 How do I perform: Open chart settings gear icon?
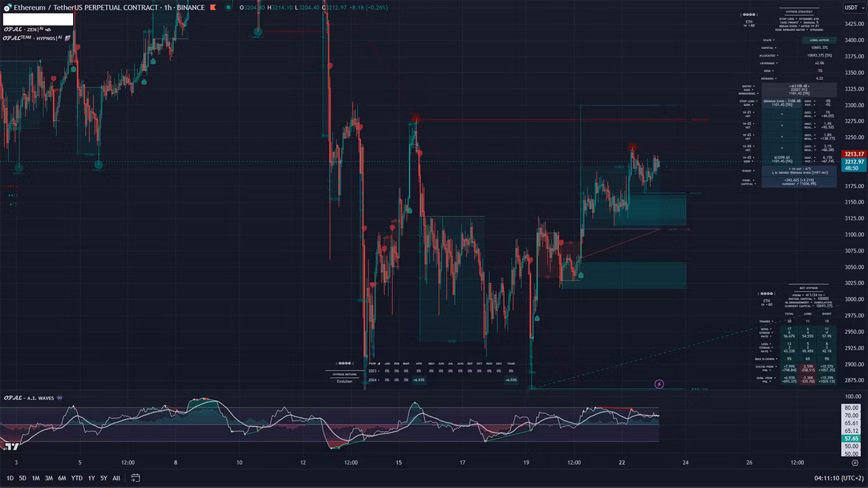(855, 463)
